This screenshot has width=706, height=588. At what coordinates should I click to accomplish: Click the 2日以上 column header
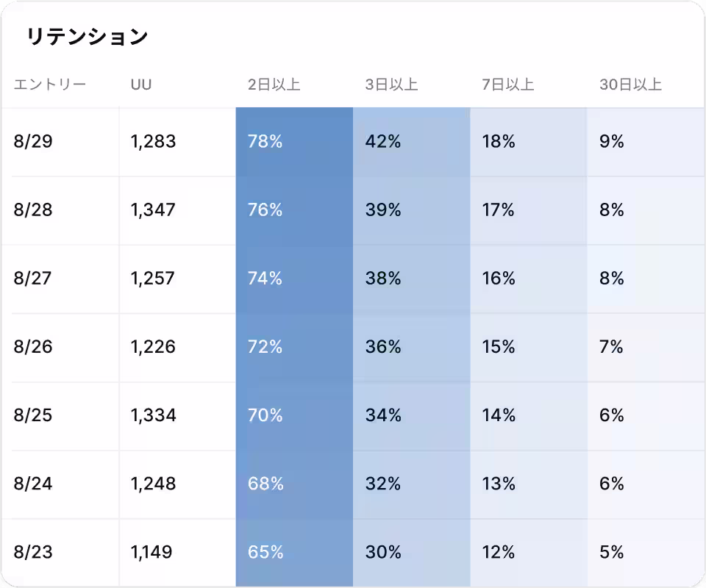[274, 85]
